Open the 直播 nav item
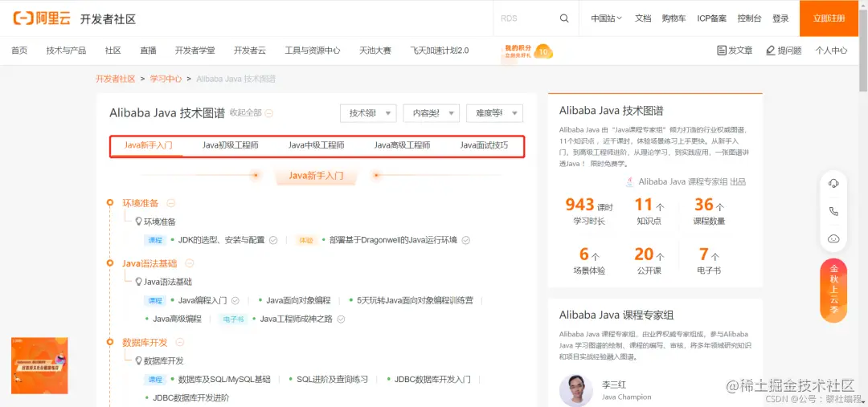 pos(149,51)
